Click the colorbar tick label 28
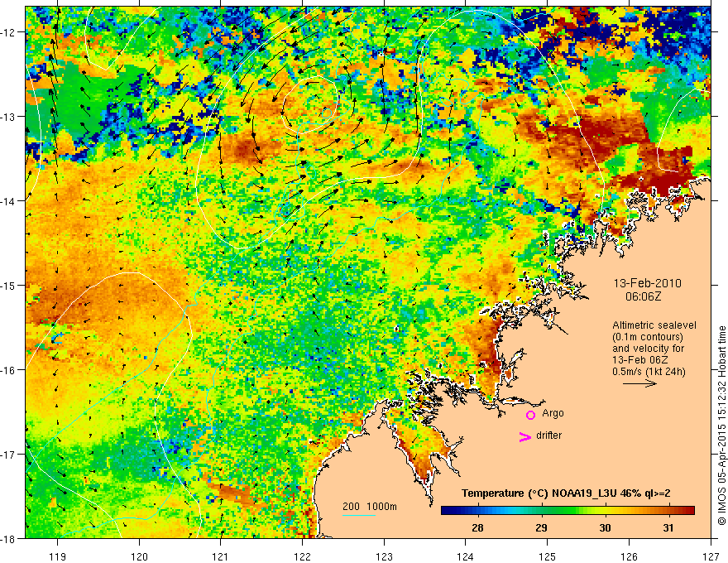 click(x=477, y=527)
